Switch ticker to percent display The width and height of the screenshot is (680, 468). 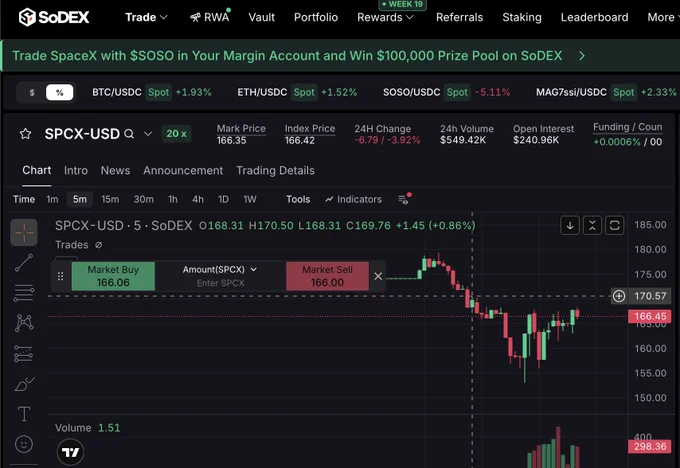(x=59, y=92)
